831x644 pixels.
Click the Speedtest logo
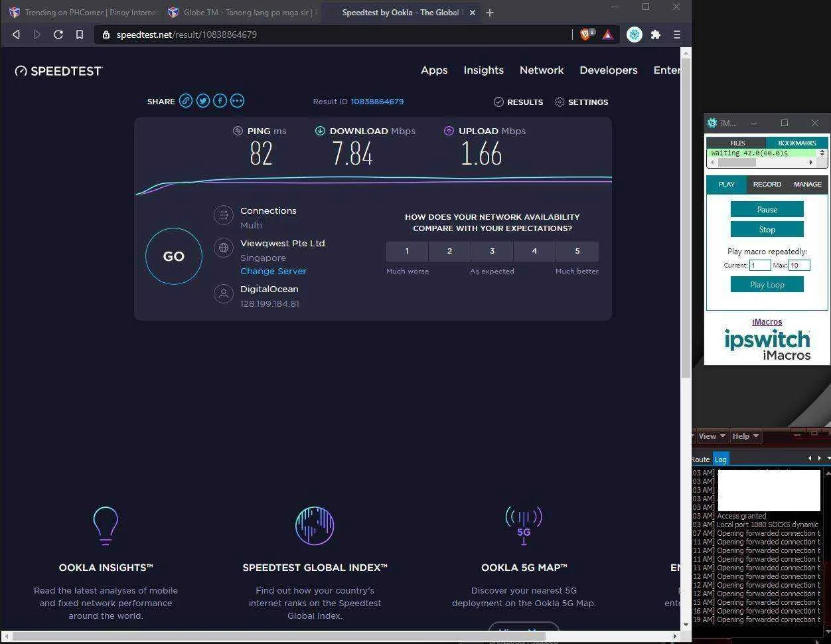[x=58, y=71]
